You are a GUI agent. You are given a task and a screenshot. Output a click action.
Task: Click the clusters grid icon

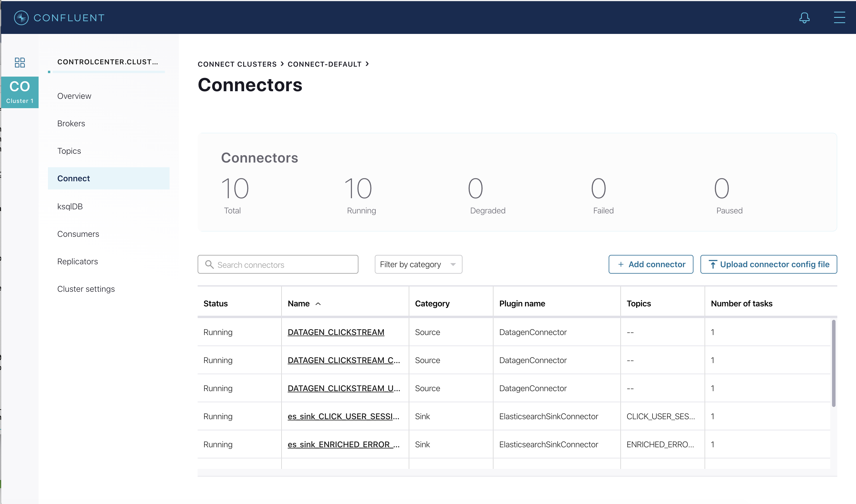[x=20, y=63]
